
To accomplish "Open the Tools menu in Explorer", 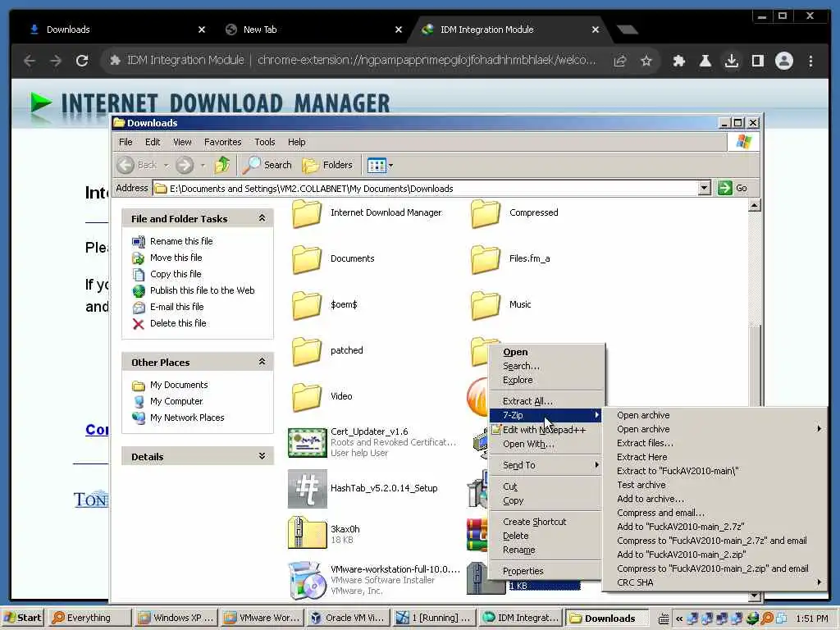I will click(265, 142).
